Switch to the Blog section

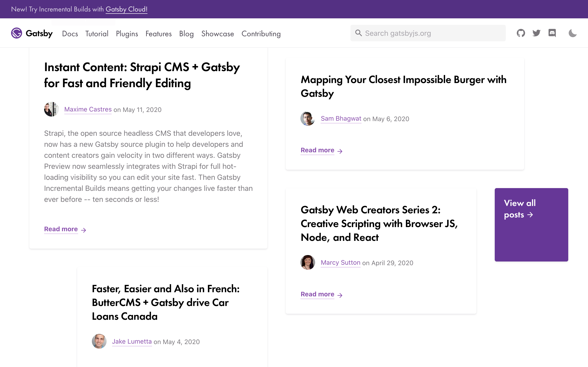coord(186,34)
